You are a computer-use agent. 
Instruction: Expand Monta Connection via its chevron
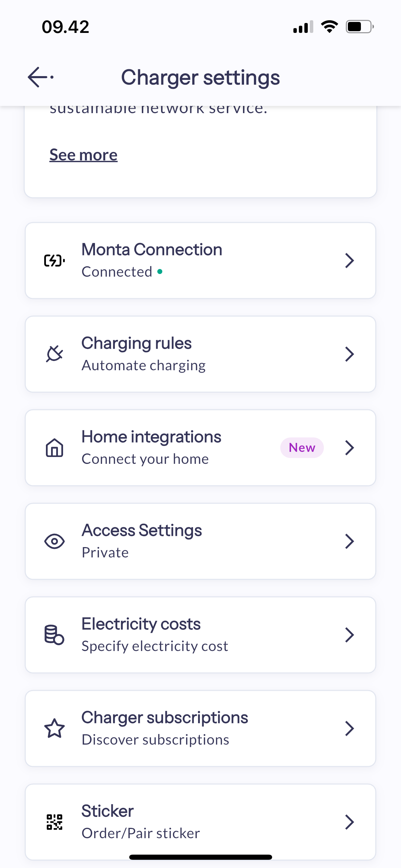point(349,261)
